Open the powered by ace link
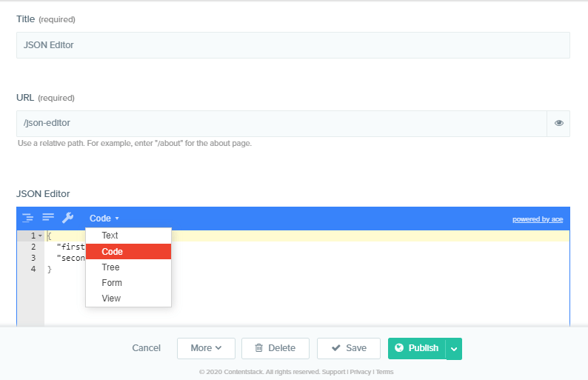The image size is (588, 380). [538, 219]
